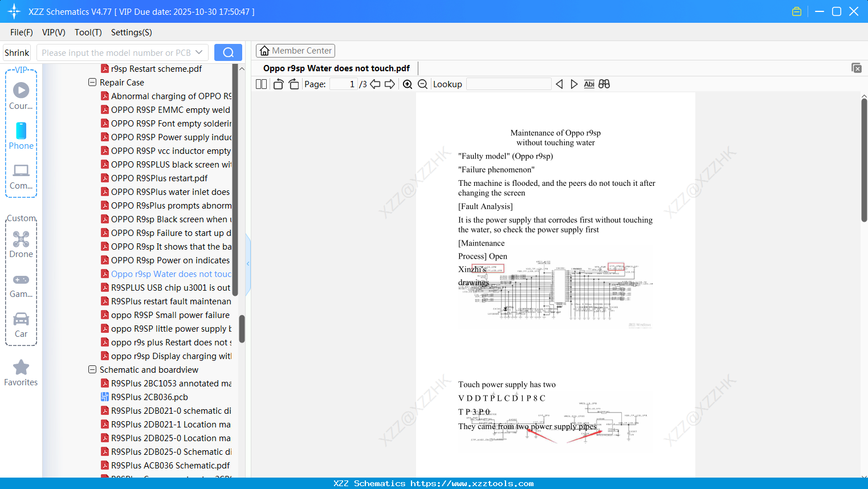Screen dimensions: 868x489
Task: Open 'R9SPlus 2CB036.pcb' board file
Action: point(145,397)
